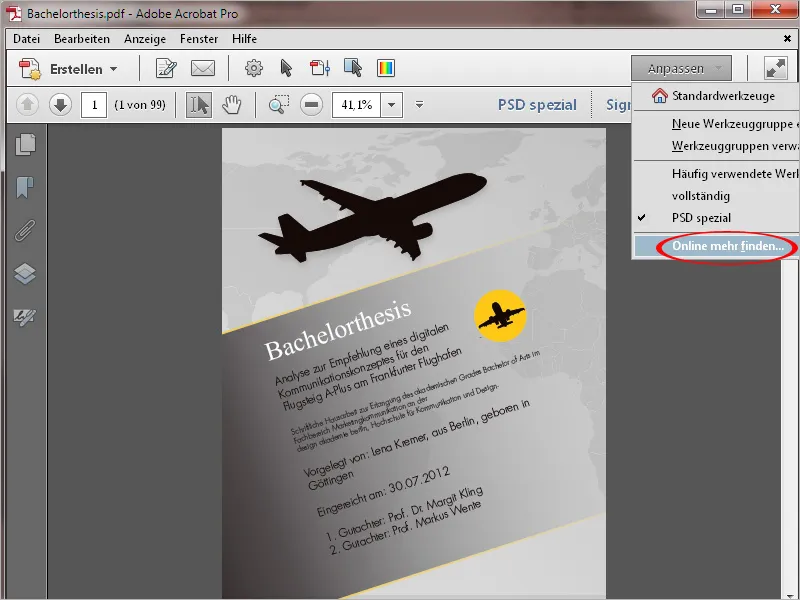Zoom out using the minus icon
Image resolution: width=800 pixels, height=600 pixels.
pyautogui.click(x=313, y=103)
